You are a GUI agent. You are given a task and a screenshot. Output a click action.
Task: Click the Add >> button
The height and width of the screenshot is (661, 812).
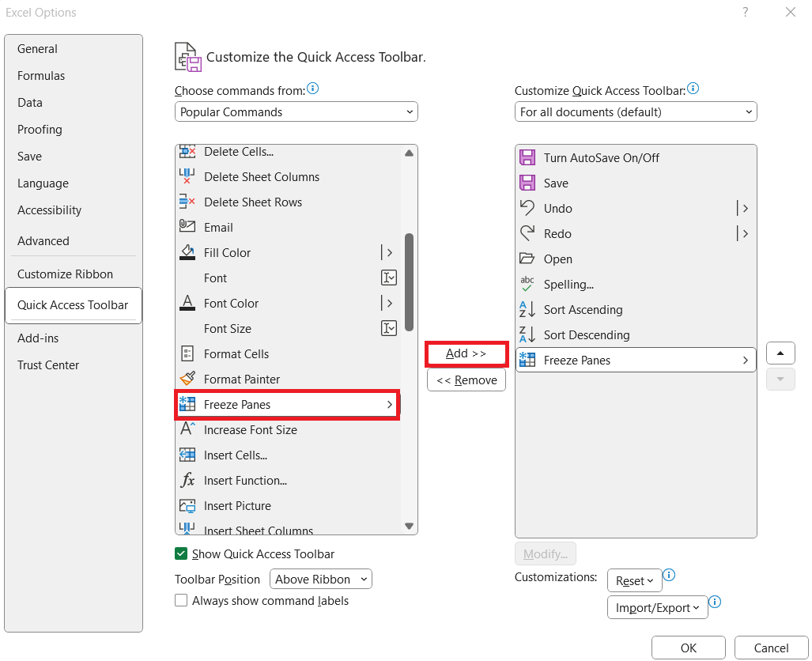(x=466, y=353)
